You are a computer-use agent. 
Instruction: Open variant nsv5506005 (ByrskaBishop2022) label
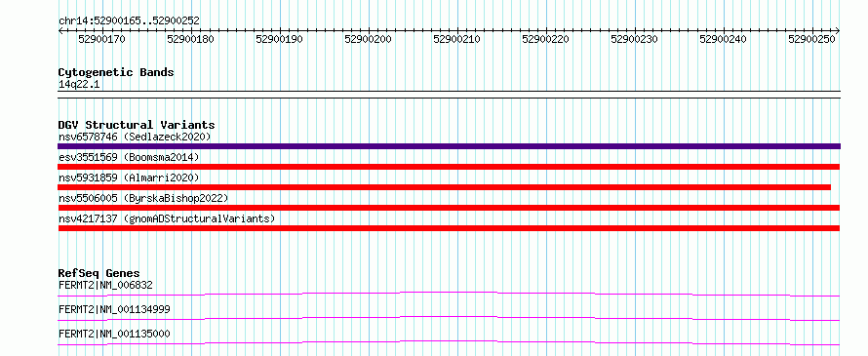click(143, 198)
